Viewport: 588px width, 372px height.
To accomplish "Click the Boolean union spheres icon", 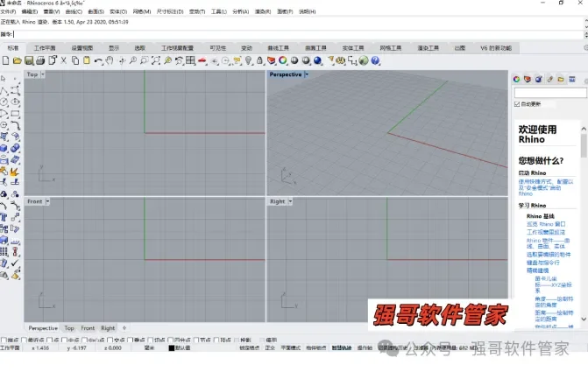I will pyautogui.click(x=16, y=148).
